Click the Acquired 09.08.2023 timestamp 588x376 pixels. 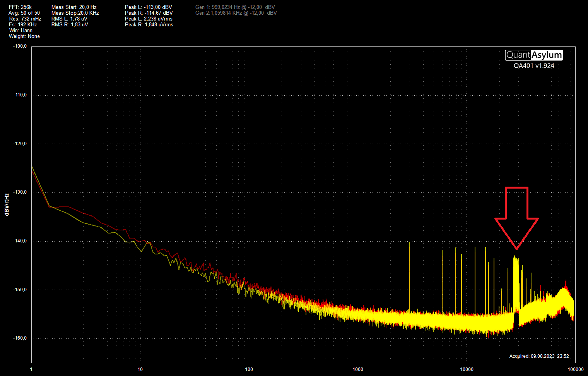tap(539, 356)
